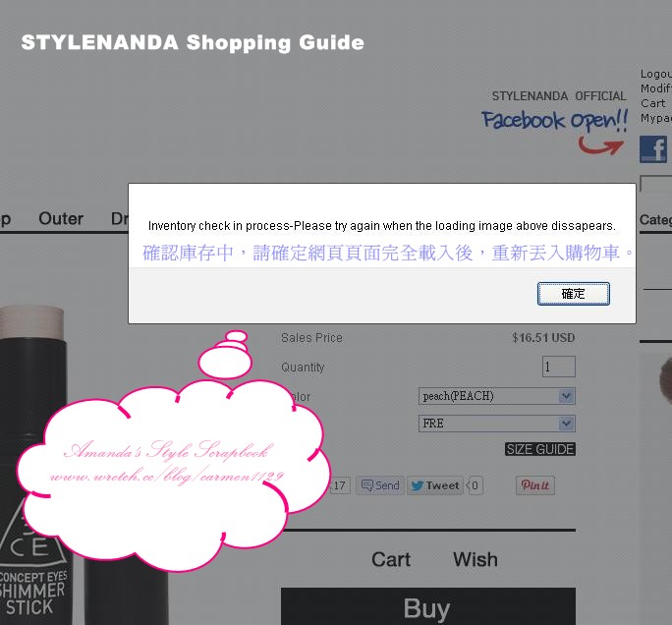Viewport: 672px width, 625px height.
Task: Click the Buy button
Action: 427,606
